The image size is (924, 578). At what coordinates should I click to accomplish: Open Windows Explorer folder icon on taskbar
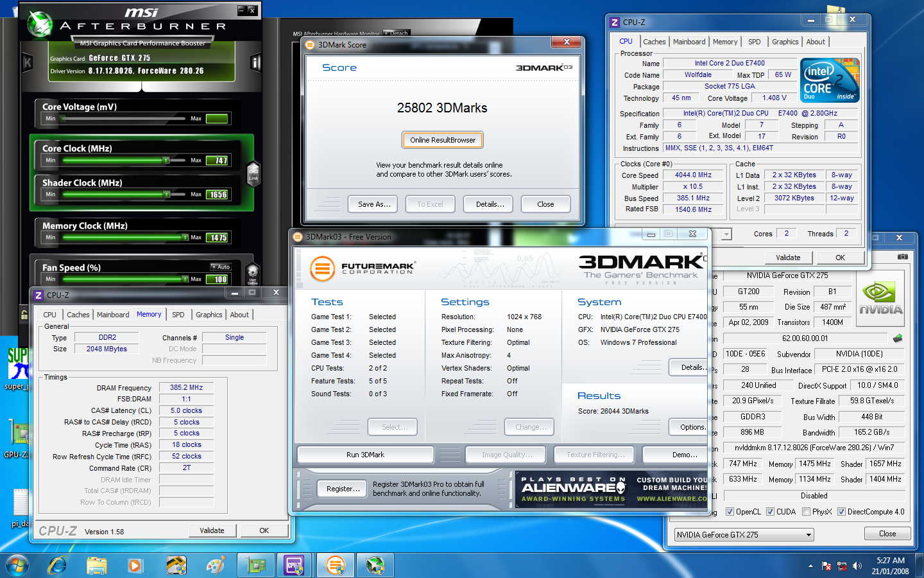(x=97, y=565)
